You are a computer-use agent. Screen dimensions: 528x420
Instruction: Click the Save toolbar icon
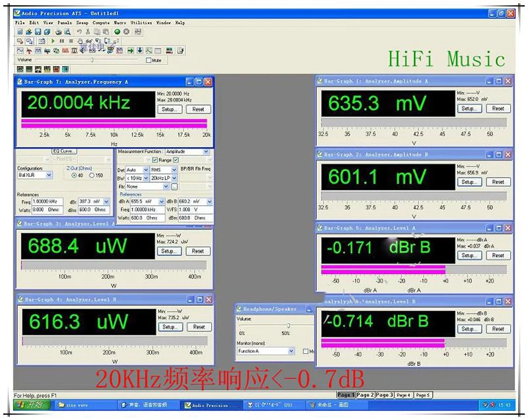[38, 32]
